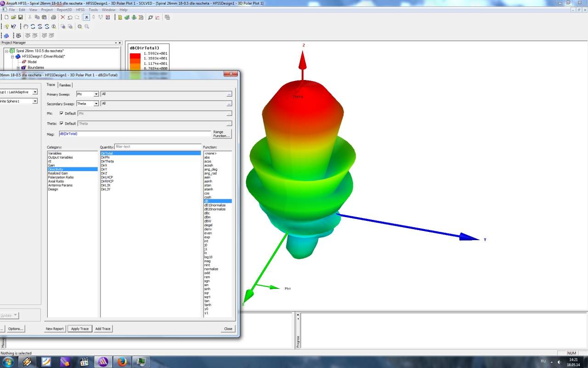Open the Update button dropdown arrow
Viewport: 588px width, 368px height.
[x=15, y=316]
